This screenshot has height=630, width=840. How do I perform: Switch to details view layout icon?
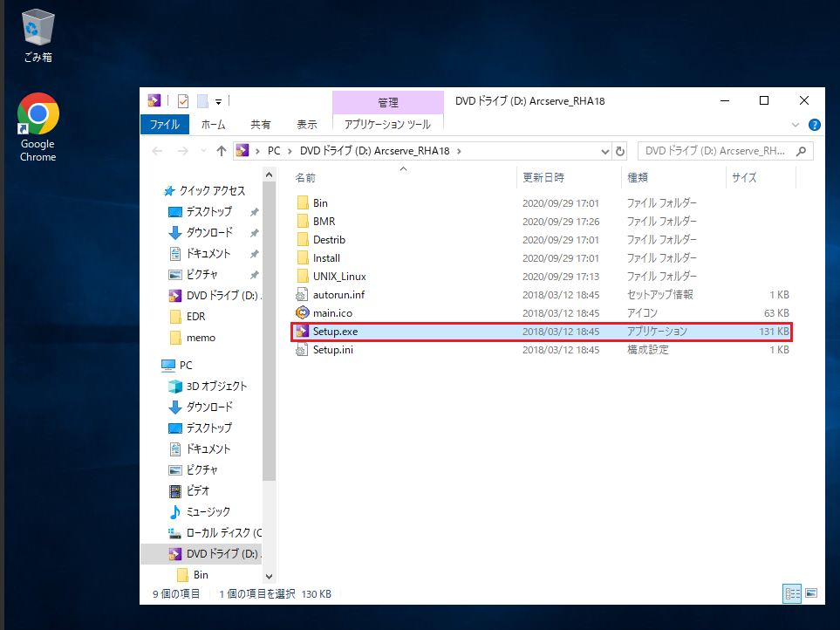[792, 593]
